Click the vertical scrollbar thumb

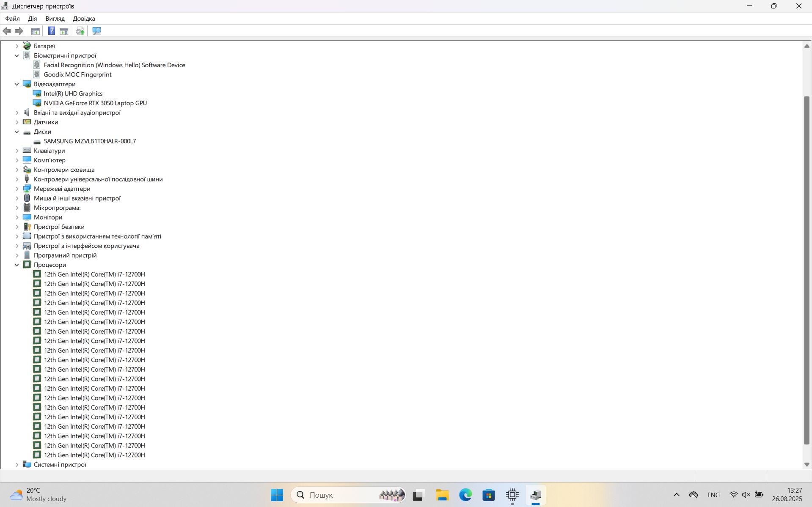[806, 270]
